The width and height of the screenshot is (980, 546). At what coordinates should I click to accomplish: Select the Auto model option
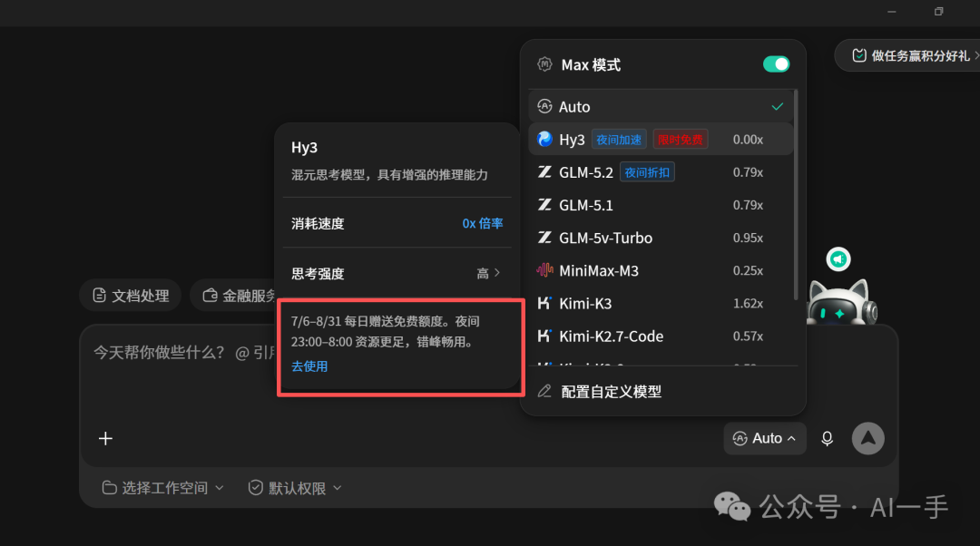tap(661, 107)
